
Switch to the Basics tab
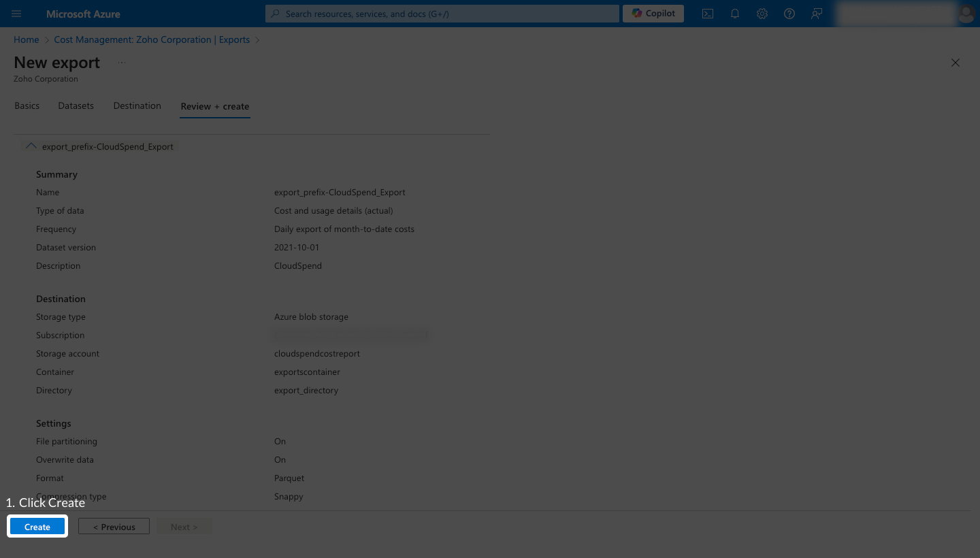click(27, 106)
